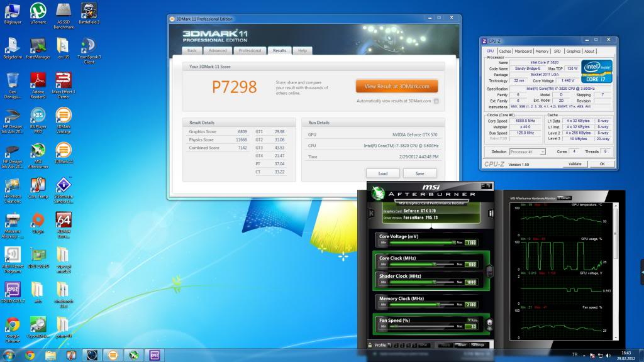Click the Core Clock value field 900
Viewport: 644px width, 362px height.
click(x=470, y=265)
